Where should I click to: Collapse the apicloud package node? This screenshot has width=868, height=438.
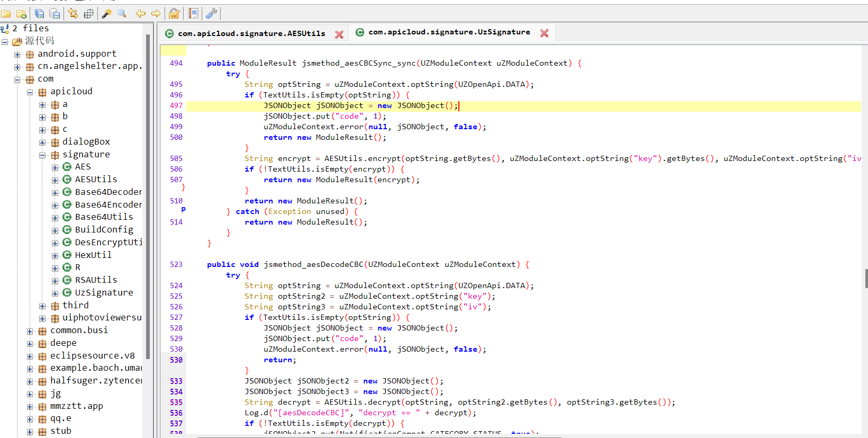tap(30, 92)
